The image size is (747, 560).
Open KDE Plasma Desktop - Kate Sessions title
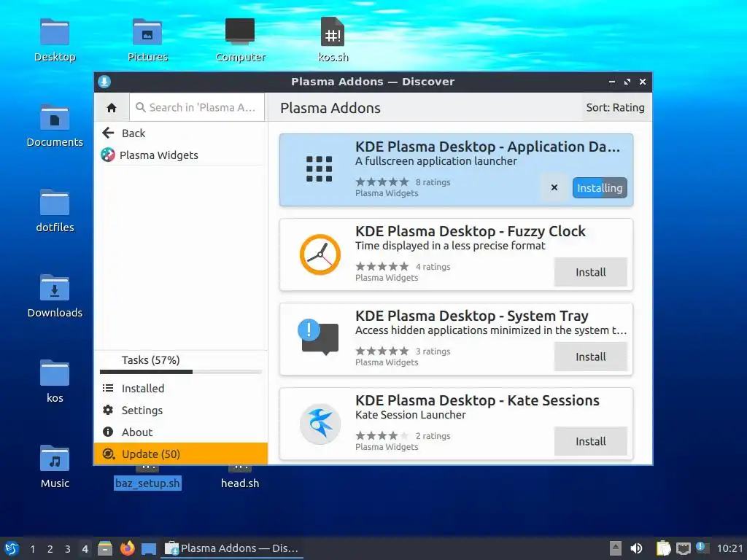(x=477, y=400)
